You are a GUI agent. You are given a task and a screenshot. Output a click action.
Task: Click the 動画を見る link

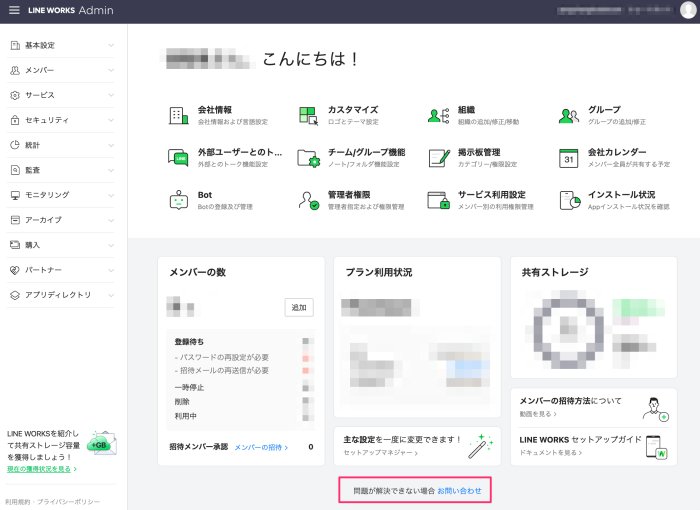[538, 414]
